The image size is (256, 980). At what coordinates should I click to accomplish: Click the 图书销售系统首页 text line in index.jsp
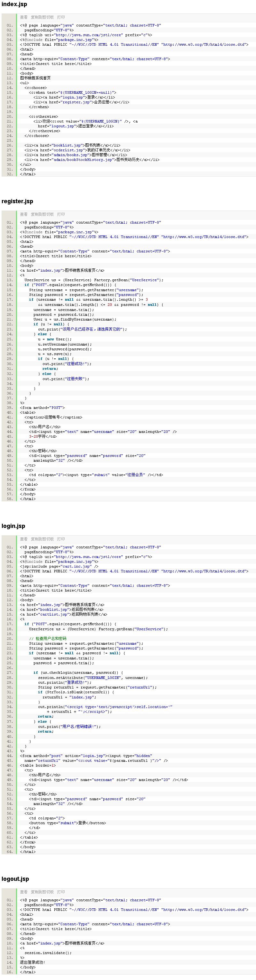coord(36,78)
